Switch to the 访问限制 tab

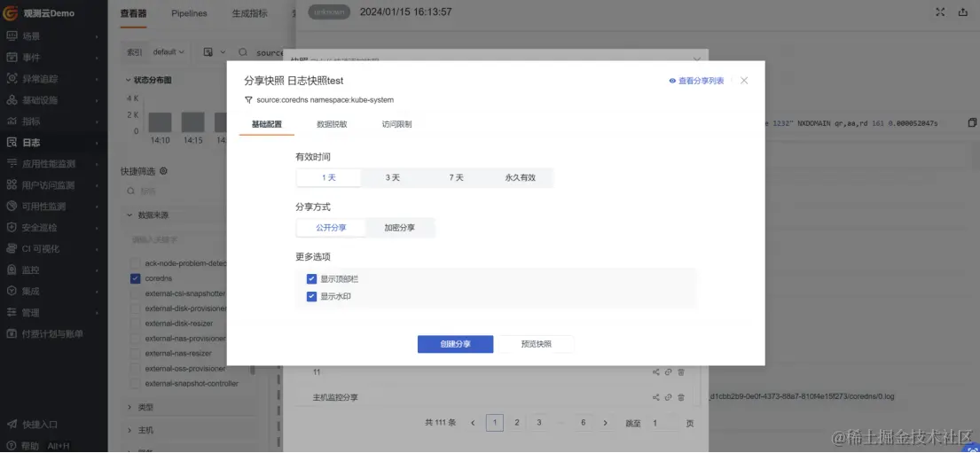396,124
